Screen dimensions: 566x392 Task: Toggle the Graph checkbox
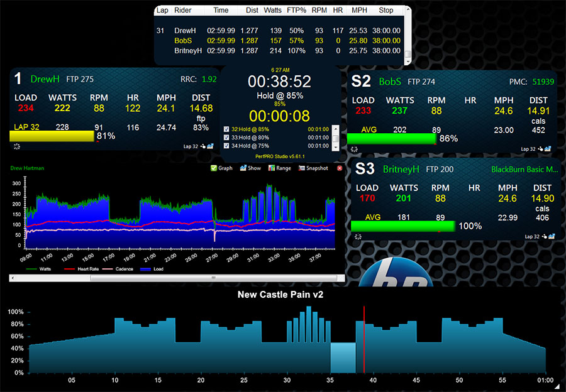tap(214, 168)
